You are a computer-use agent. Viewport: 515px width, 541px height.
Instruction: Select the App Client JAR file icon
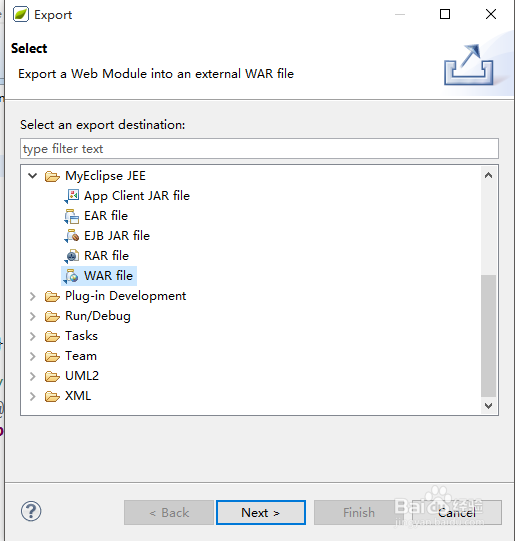[x=72, y=196]
